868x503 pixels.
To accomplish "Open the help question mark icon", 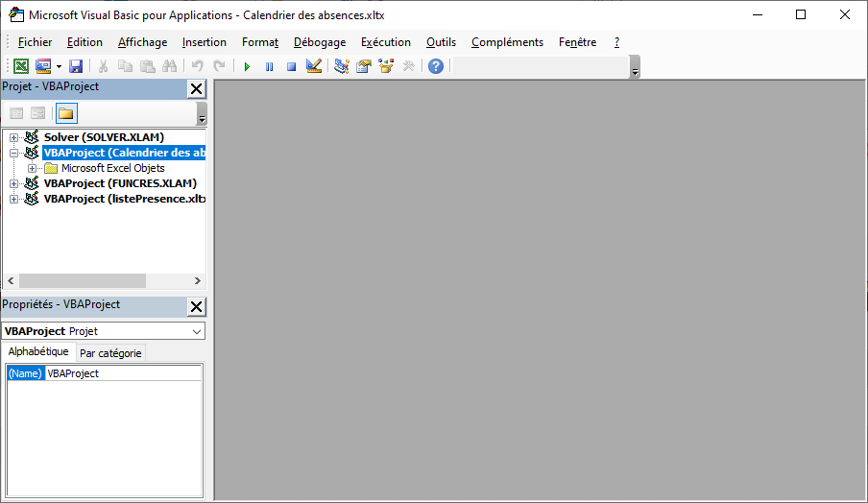I will point(436,66).
